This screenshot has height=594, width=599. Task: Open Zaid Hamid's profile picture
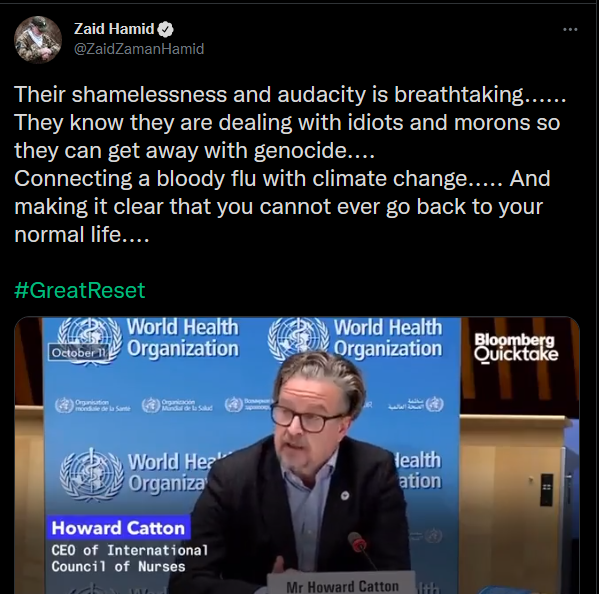coord(38,40)
